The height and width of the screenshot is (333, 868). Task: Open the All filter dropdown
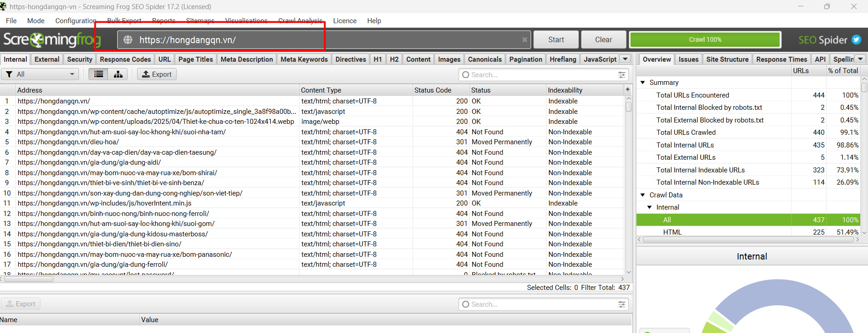pyautogui.click(x=40, y=74)
